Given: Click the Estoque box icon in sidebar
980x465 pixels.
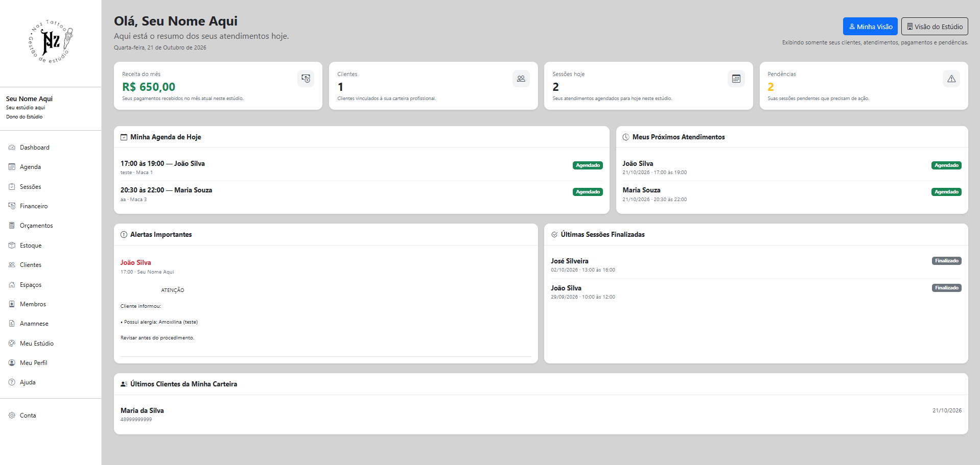Looking at the screenshot, I should point(12,246).
